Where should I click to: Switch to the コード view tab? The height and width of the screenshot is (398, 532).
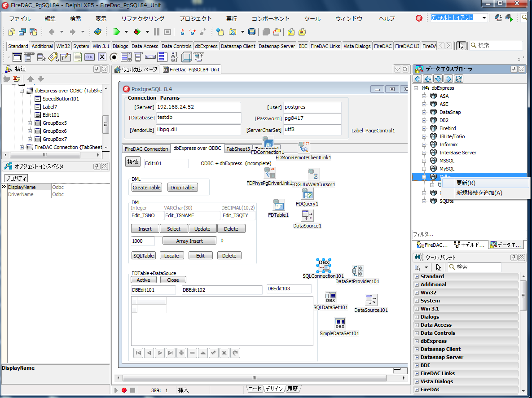255,389
